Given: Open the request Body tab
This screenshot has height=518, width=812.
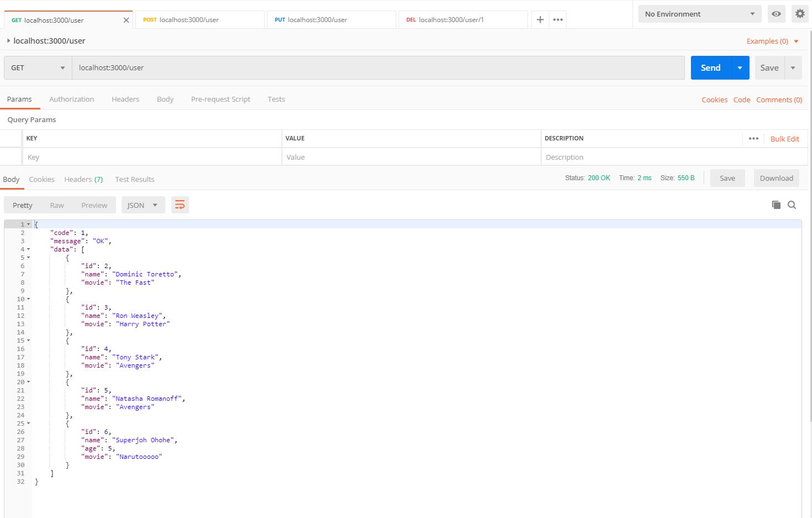Looking at the screenshot, I should [x=165, y=99].
